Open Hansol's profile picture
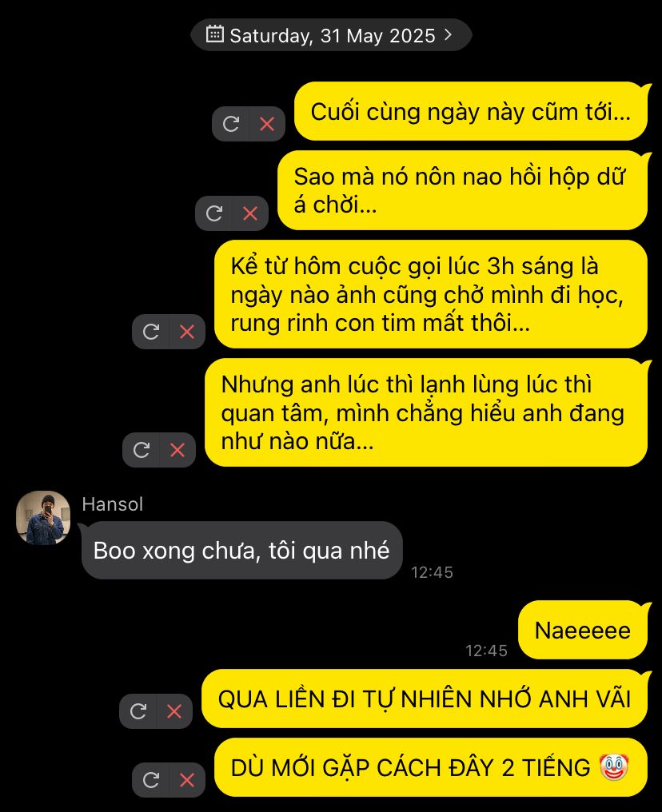Image resolution: width=662 pixels, height=812 pixels. (43, 517)
